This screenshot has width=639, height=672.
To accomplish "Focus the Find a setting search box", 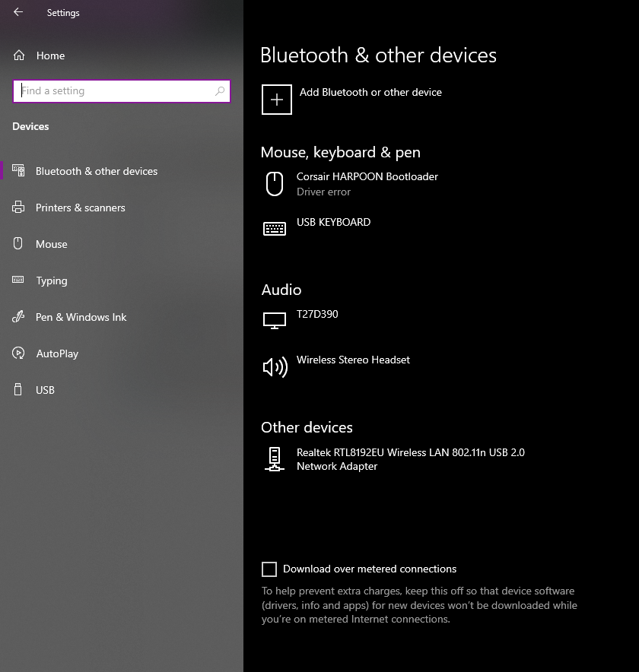I will 122,91.
